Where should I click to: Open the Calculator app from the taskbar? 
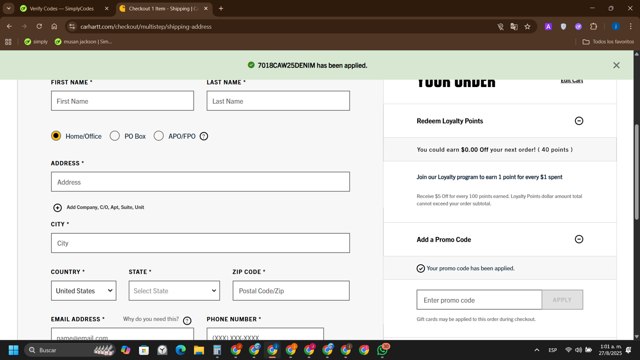(217, 350)
